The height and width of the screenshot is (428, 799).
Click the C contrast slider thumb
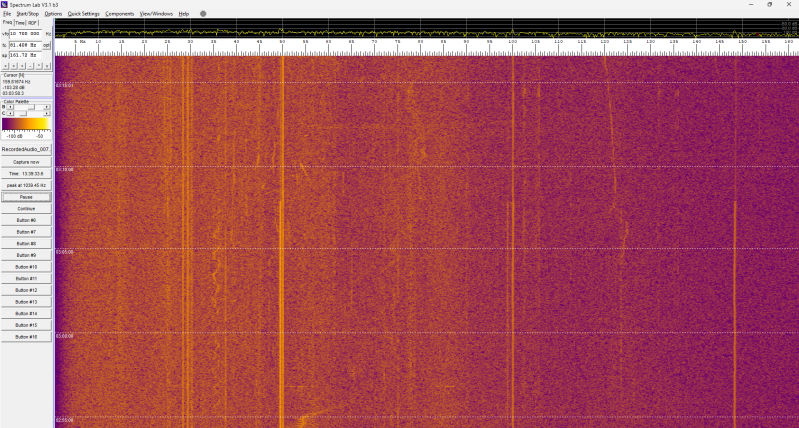point(23,114)
